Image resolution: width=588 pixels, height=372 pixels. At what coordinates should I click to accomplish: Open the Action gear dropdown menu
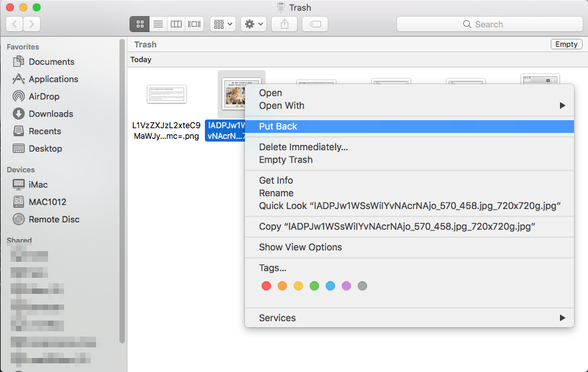pyautogui.click(x=254, y=24)
